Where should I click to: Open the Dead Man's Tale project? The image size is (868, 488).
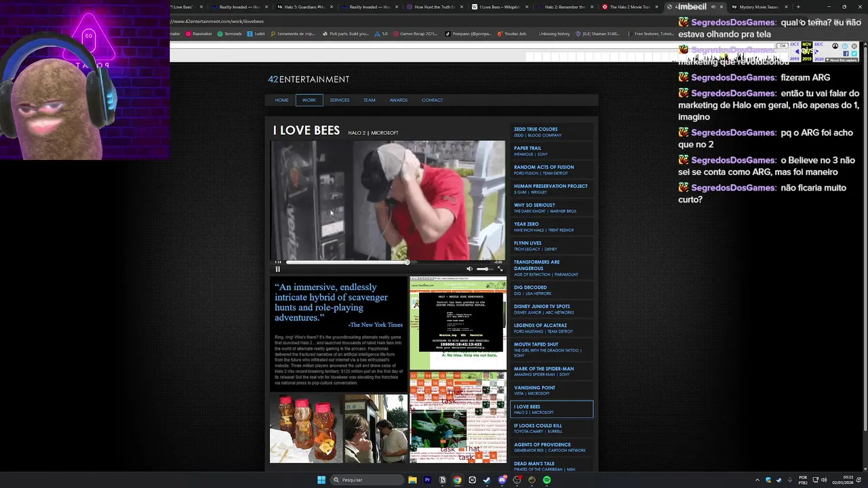pos(551,466)
